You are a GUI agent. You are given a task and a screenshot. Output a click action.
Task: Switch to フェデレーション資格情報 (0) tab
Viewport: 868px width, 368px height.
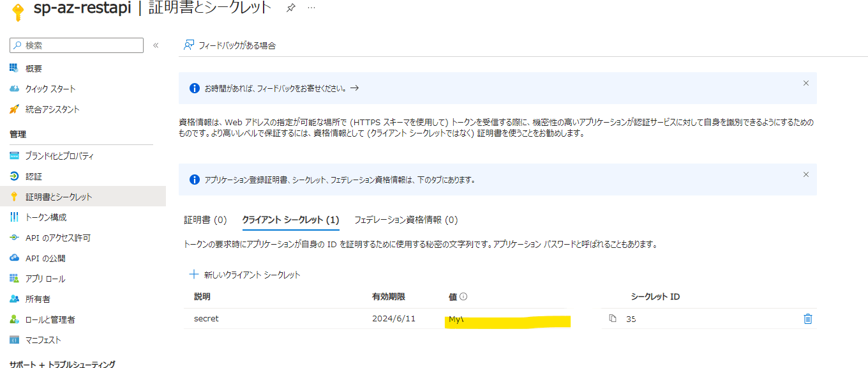406,220
